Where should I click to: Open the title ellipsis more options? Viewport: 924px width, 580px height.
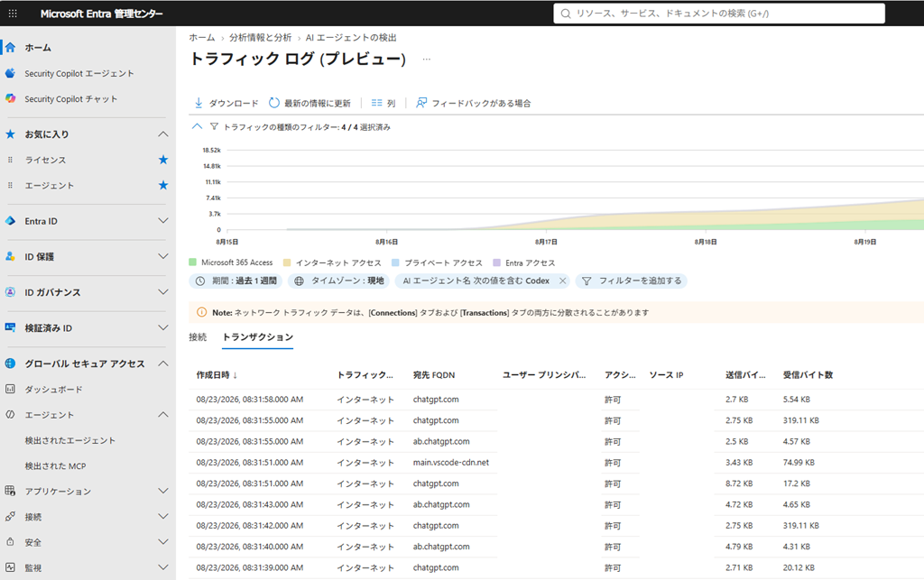point(427,59)
